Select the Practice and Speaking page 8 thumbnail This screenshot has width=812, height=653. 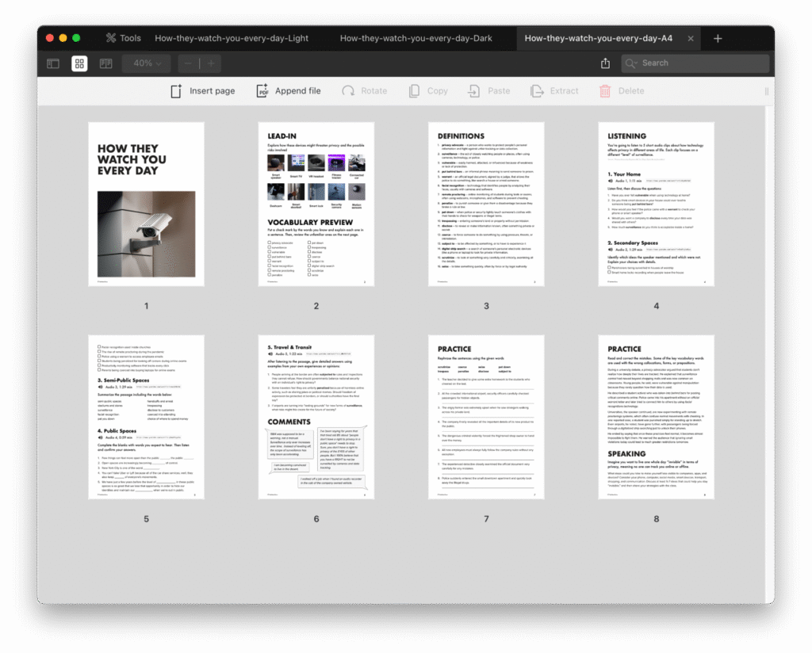[x=656, y=417]
